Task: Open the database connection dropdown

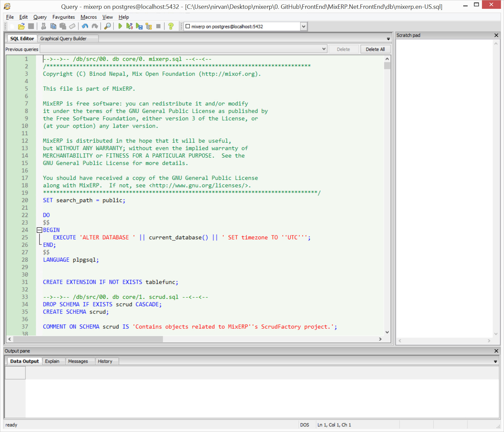Action: point(303,27)
